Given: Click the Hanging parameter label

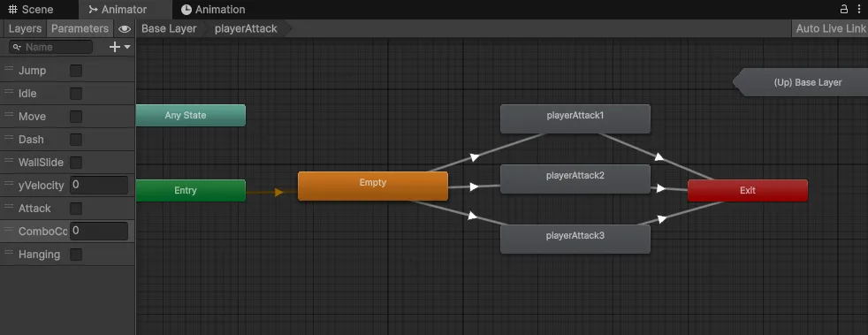Looking at the screenshot, I should point(39,255).
